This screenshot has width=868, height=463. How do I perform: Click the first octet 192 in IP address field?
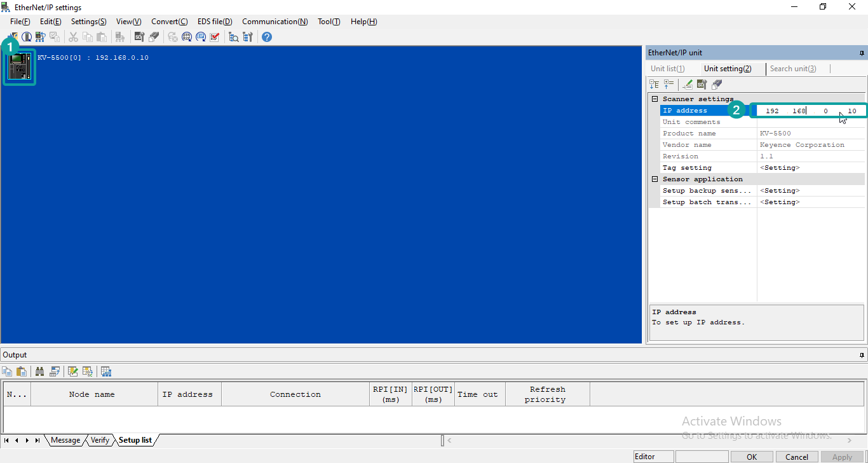[772, 111]
